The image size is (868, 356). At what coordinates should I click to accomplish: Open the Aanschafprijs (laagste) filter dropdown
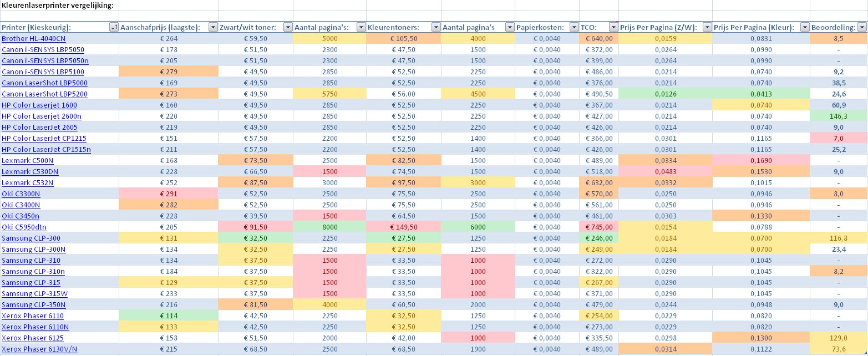(213, 27)
